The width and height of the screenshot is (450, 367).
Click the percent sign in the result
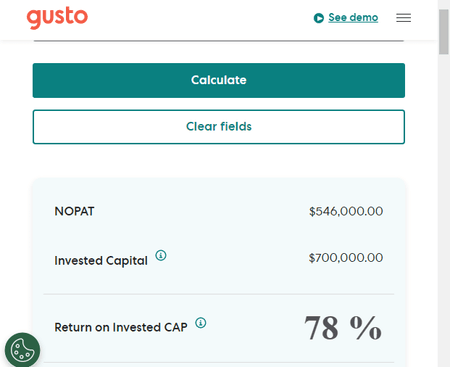(x=366, y=328)
